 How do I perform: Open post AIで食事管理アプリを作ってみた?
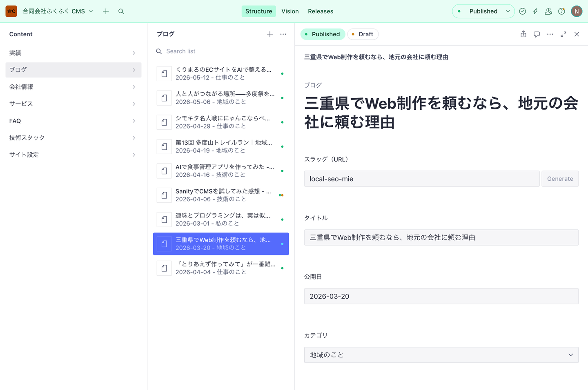coord(221,171)
